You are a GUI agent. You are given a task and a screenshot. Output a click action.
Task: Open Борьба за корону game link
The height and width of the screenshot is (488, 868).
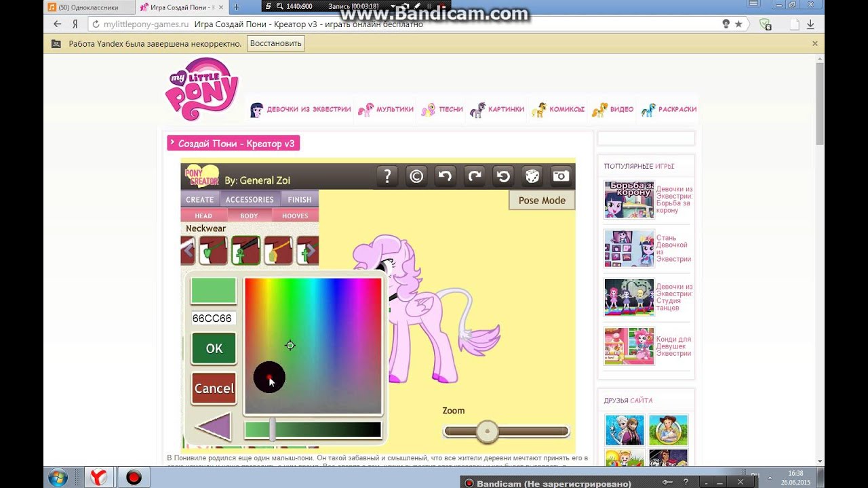click(x=674, y=200)
